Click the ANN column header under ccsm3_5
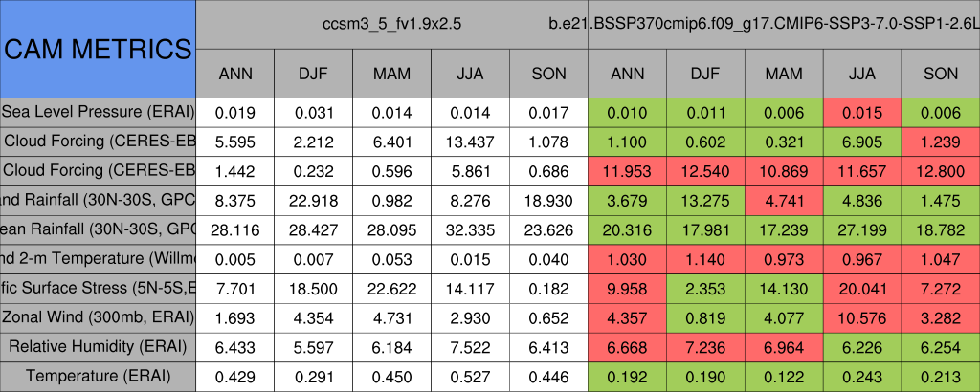Viewport: 980px width, 392px height. (235, 74)
